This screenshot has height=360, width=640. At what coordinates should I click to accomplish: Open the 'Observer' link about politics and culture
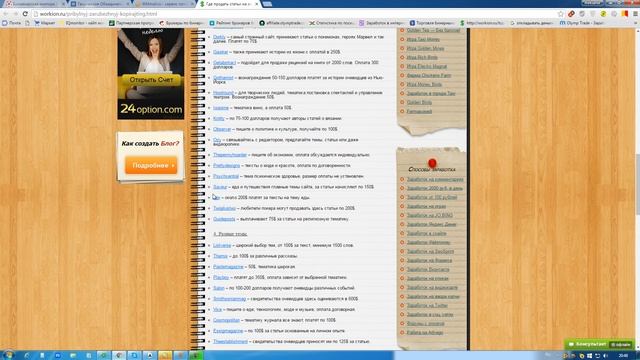222,129
